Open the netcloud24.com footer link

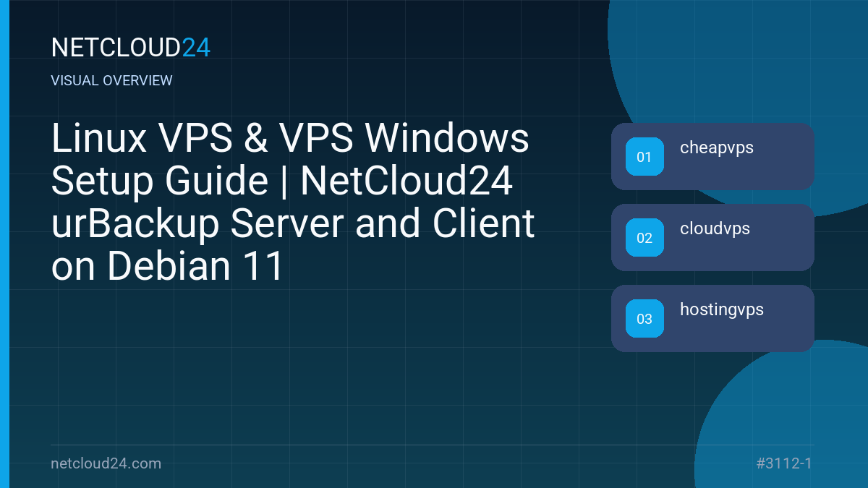(106, 463)
